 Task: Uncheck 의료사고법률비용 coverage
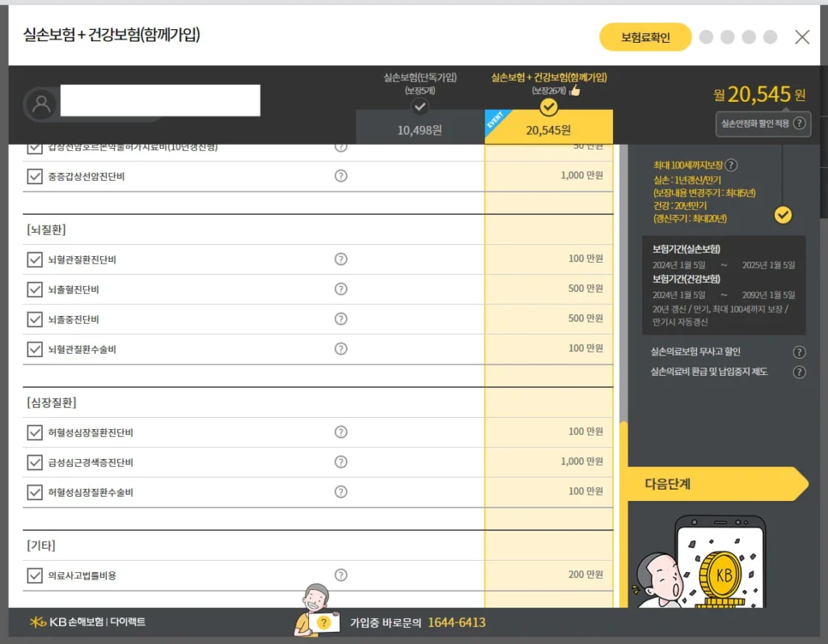tap(35, 575)
